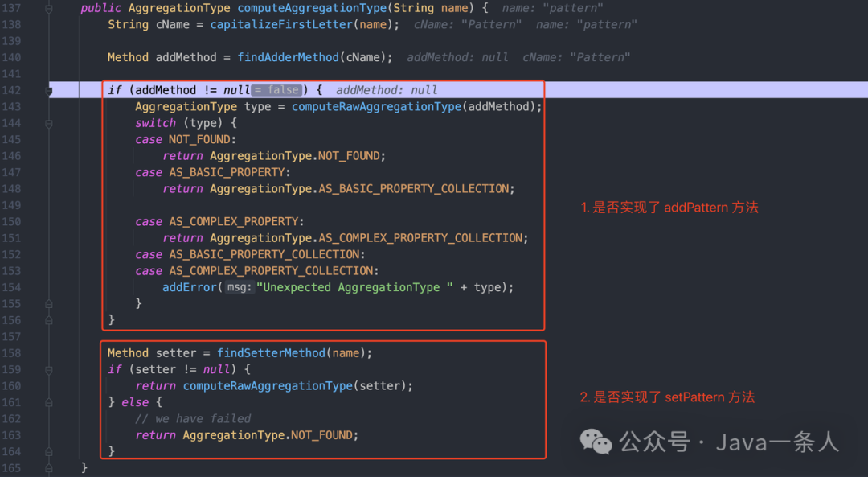Click the computeAggregationType method name
The height and width of the screenshot is (477, 868).
pyautogui.click(x=312, y=8)
